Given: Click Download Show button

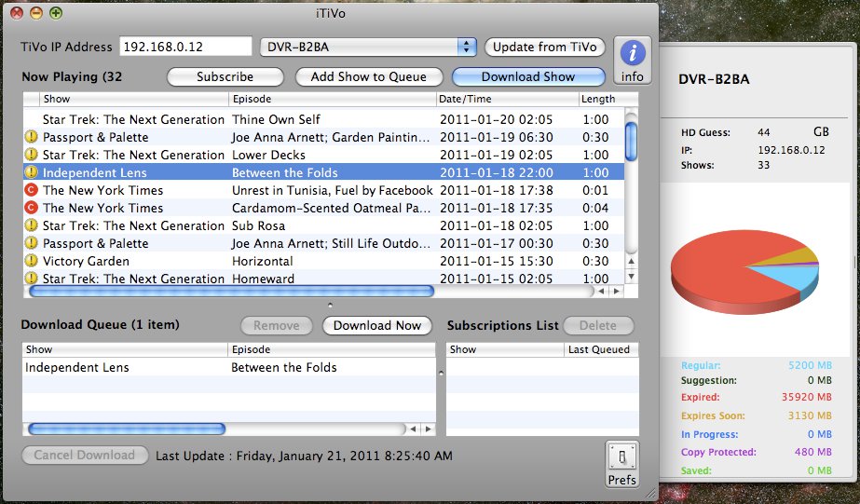Looking at the screenshot, I should 528,76.
